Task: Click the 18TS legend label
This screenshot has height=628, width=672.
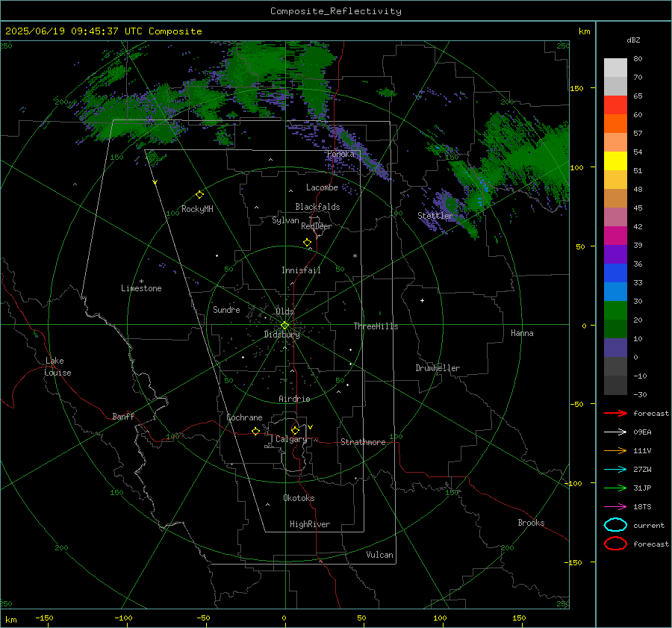Action: (x=642, y=507)
